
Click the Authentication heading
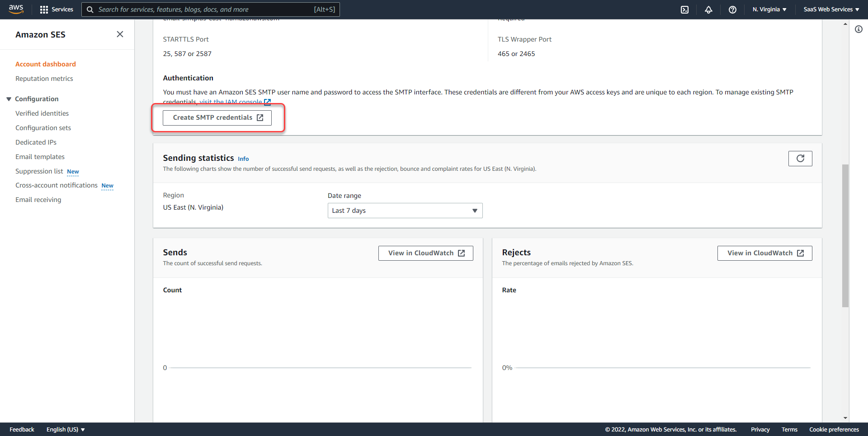click(188, 78)
